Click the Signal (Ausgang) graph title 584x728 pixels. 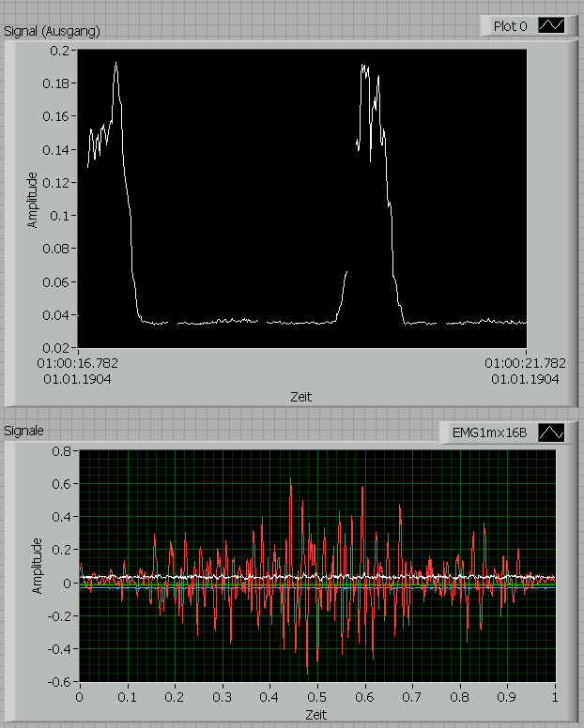52,31
